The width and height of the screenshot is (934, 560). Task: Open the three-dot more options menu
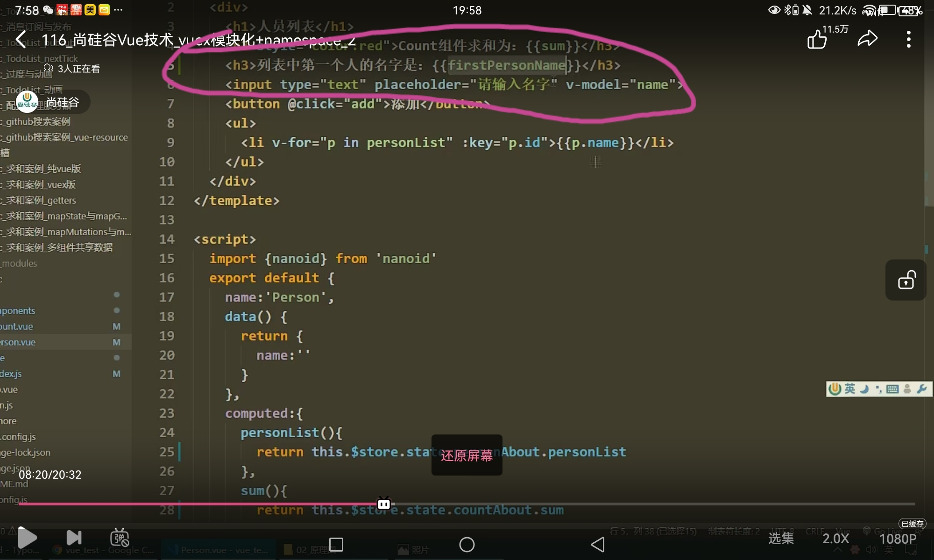(x=908, y=39)
